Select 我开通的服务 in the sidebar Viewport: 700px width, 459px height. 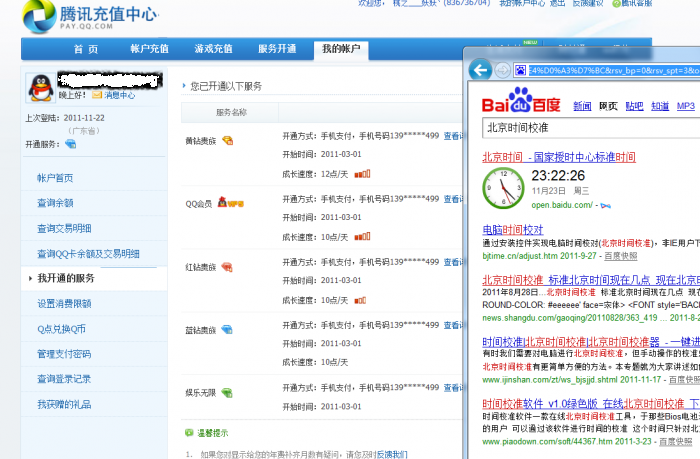(66, 278)
